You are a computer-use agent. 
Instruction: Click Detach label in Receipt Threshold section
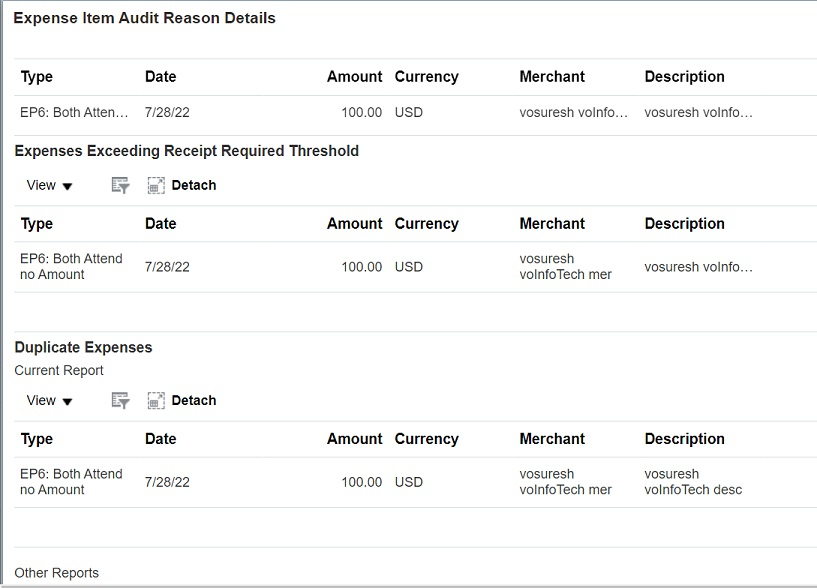[x=194, y=185]
